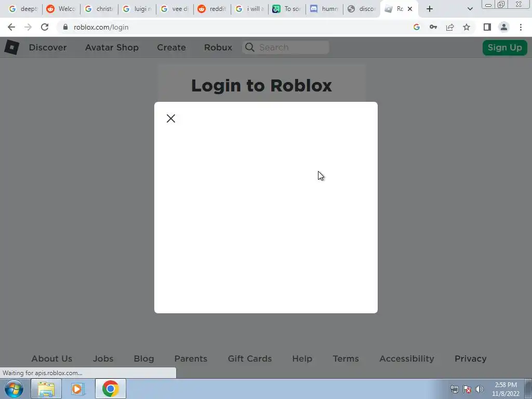Viewport: 532px width, 399px height.
Task: Click the Roblox Search input field
Action: click(x=286, y=47)
